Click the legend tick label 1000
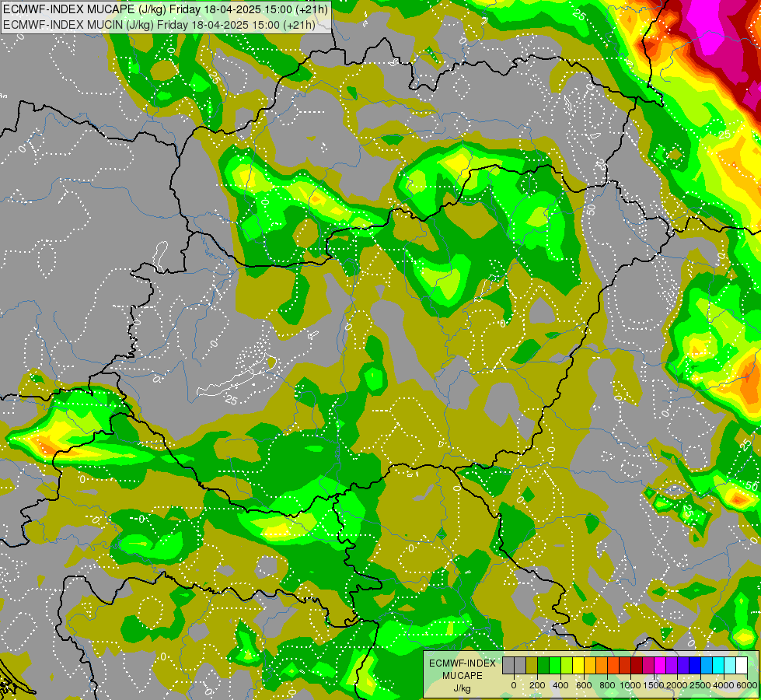761x700 pixels. 630,685
